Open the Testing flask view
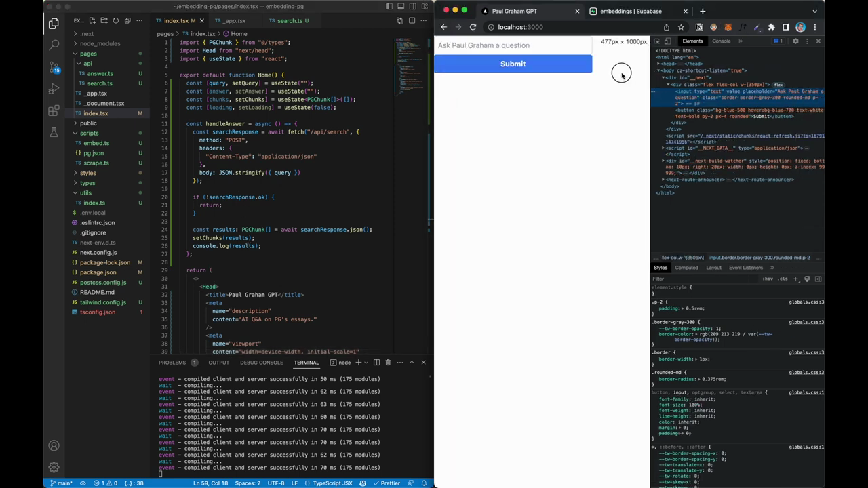The height and width of the screenshot is (488, 868). click(x=54, y=132)
